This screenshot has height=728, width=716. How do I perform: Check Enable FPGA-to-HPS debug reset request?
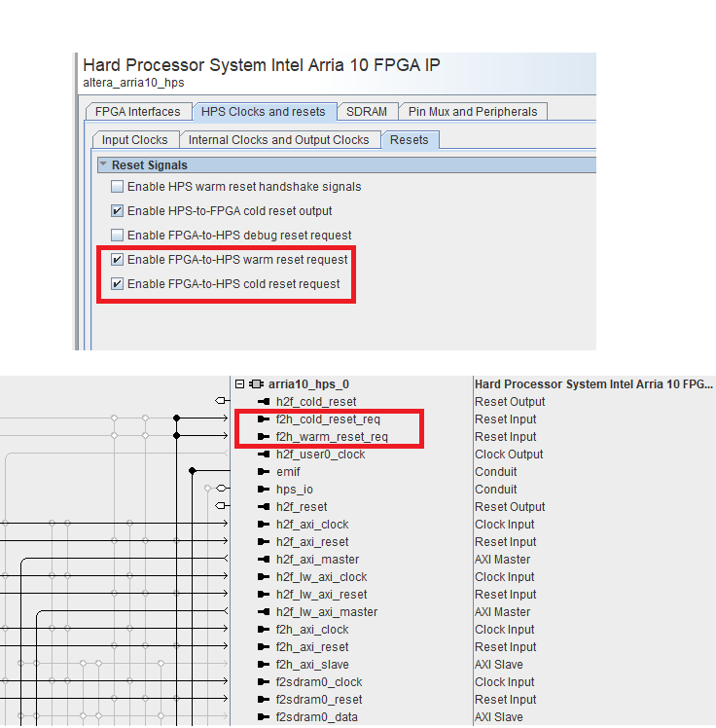click(117, 235)
